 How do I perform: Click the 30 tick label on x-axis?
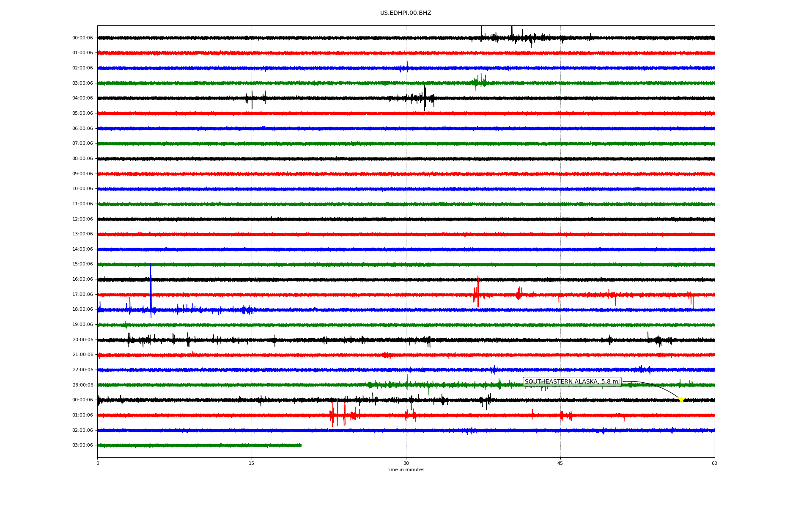click(406, 463)
